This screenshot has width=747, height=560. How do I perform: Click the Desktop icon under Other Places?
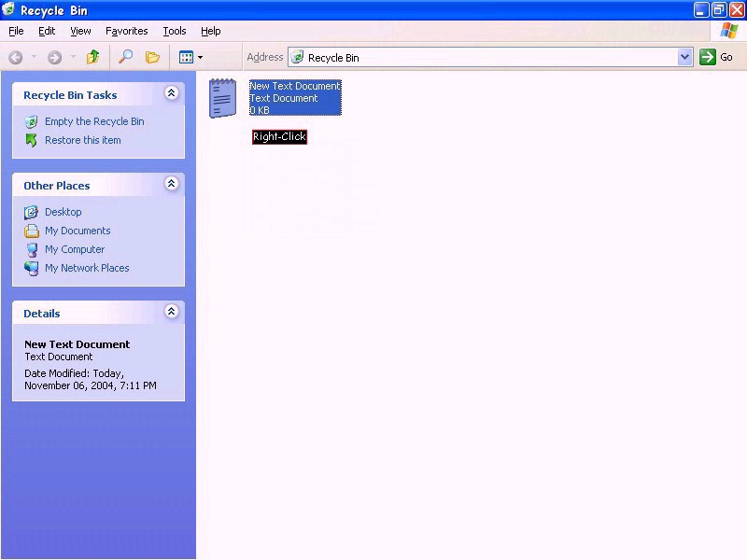coord(31,213)
